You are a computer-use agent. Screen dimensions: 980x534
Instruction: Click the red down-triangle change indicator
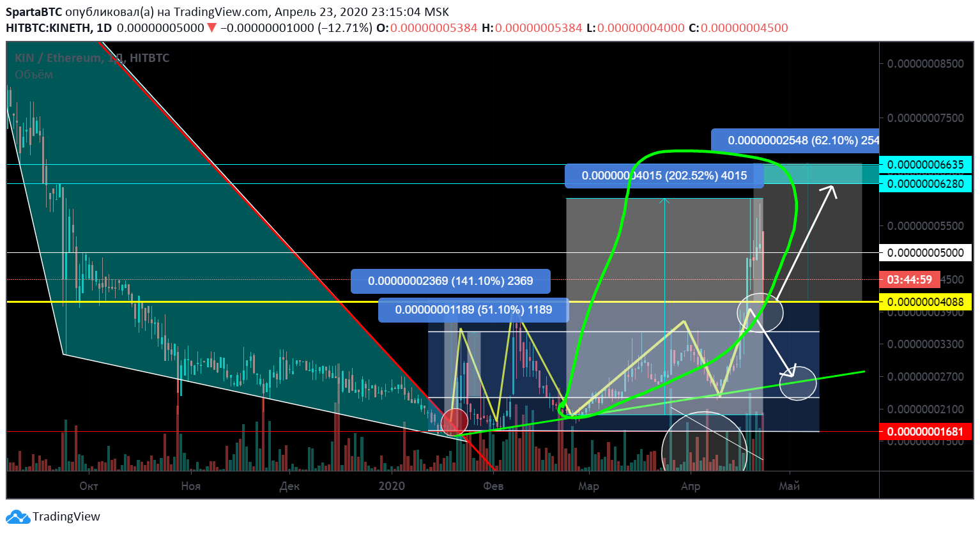click(x=212, y=28)
